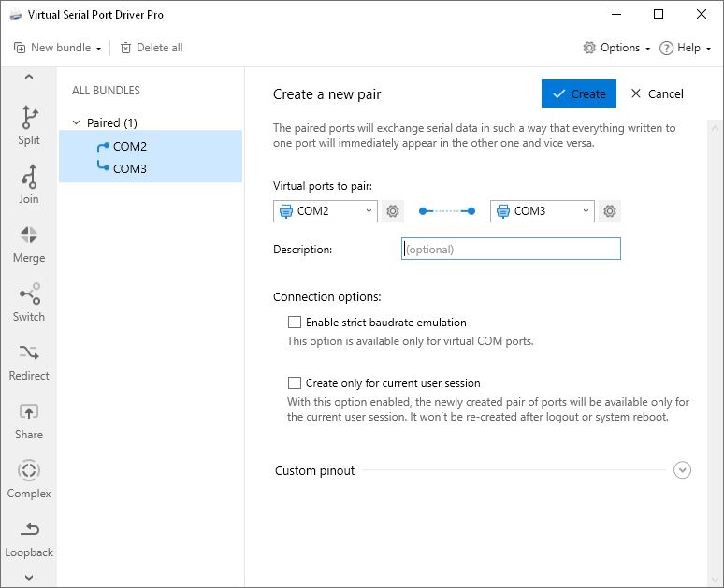Tick Create only for current user session
The height and width of the screenshot is (588, 724).
click(295, 383)
